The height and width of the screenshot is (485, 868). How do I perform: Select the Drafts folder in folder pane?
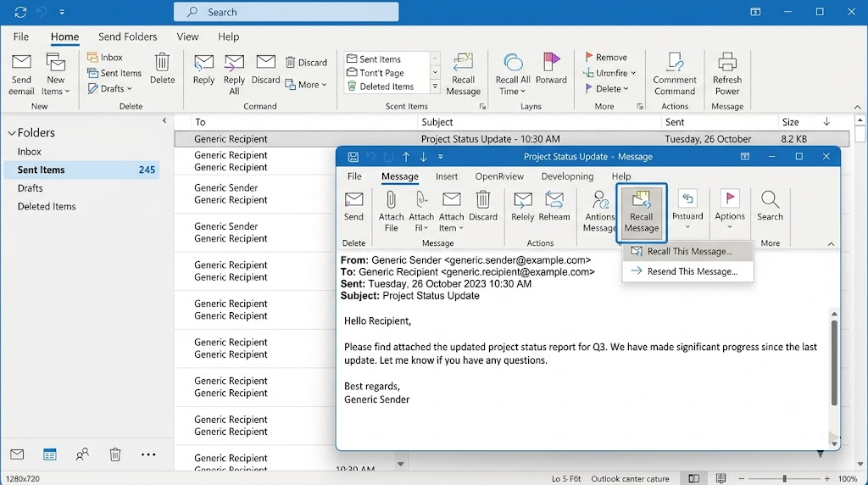pyautogui.click(x=30, y=188)
